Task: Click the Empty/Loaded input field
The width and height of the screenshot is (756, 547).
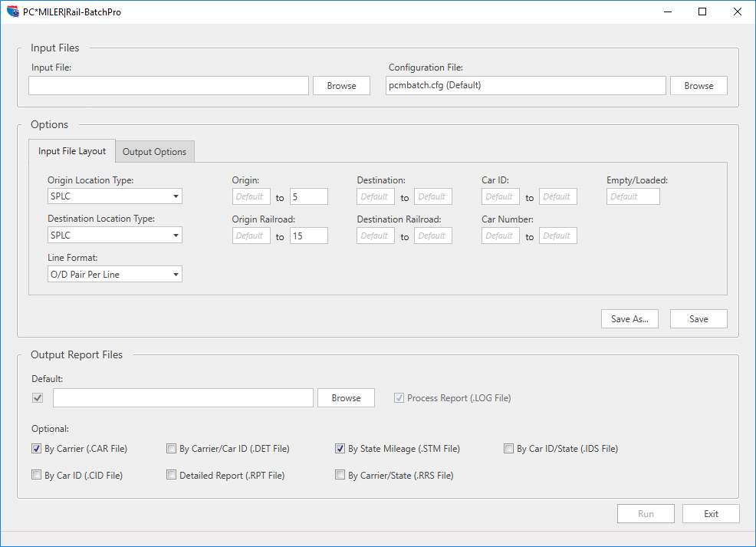Action: pyautogui.click(x=633, y=196)
